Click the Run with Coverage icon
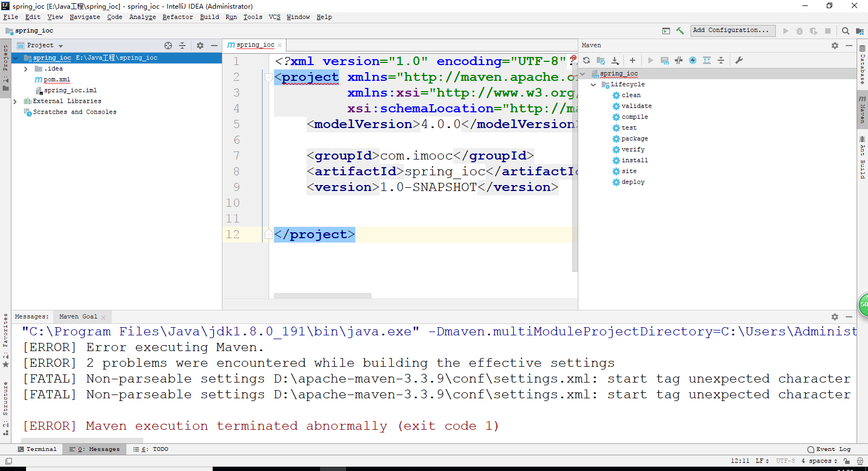This screenshot has height=471, width=868. (814, 31)
